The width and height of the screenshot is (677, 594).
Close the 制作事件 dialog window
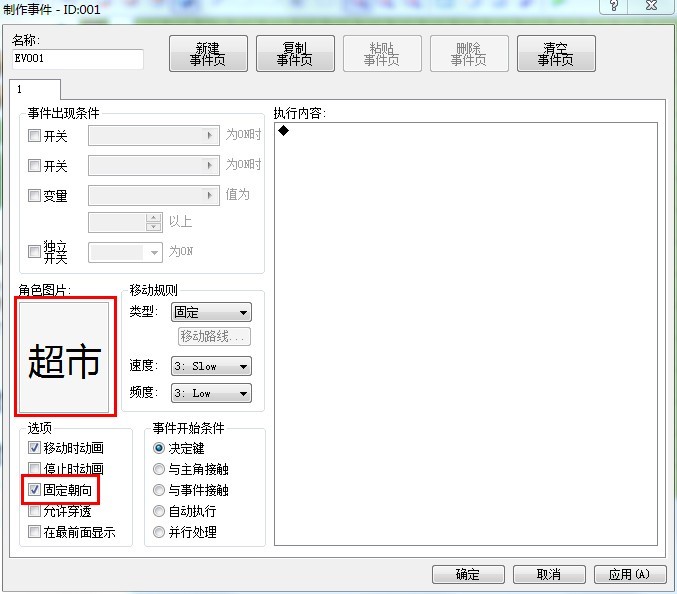[x=651, y=6]
